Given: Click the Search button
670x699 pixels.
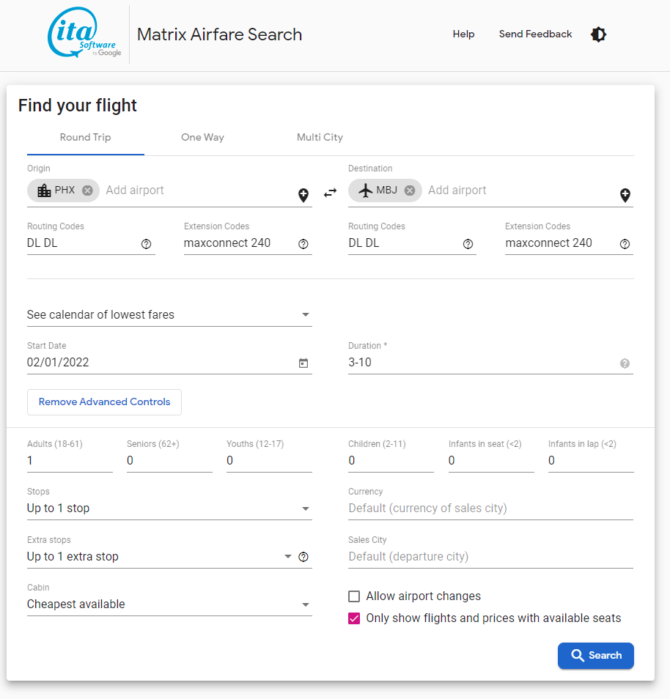Looking at the screenshot, I should click(596, 655).
